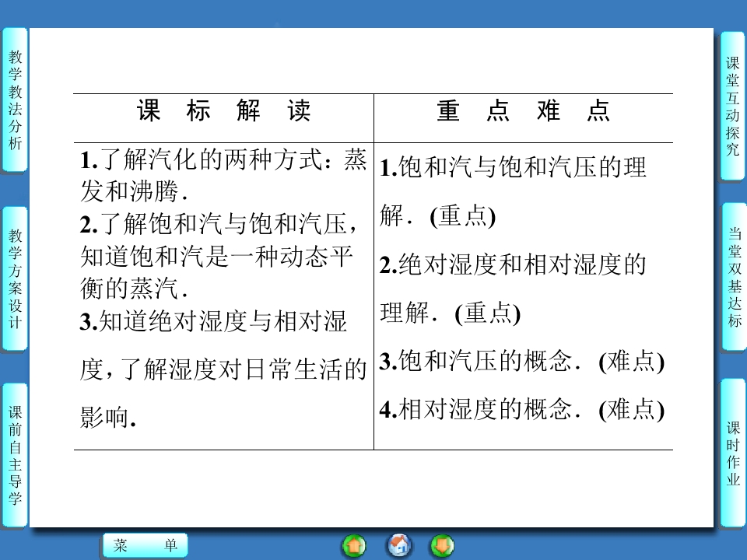Select text 2.绝对湿度和相对湿度的
The width and height of the screenshot is (747, 560).
pyautogui.click(x=514, y=265)
